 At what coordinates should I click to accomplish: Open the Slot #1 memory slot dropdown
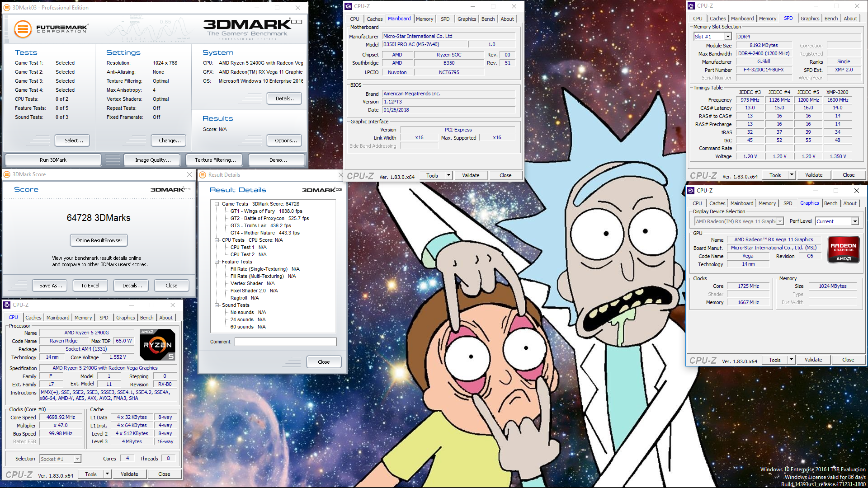[x=728, y=37]
